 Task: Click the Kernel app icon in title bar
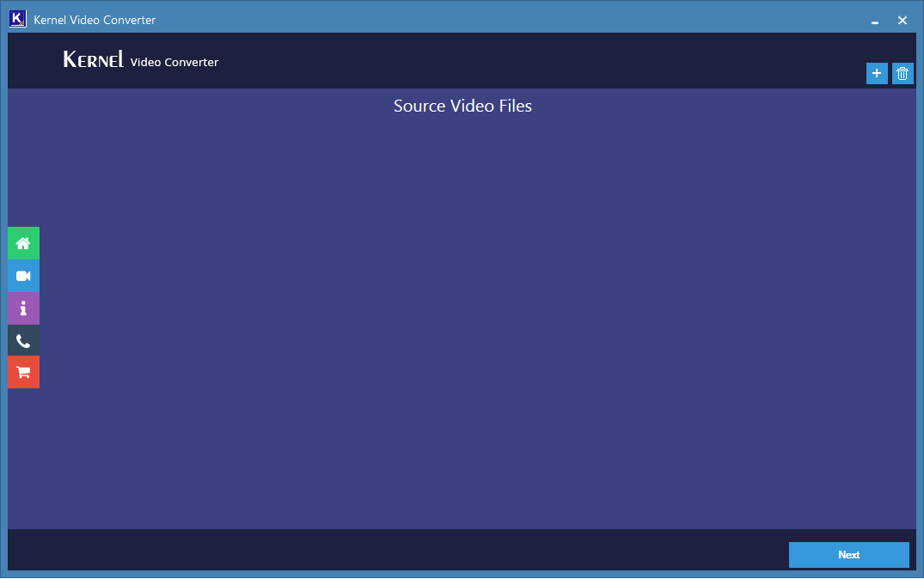pyautogui.click(x=18, y=19)
